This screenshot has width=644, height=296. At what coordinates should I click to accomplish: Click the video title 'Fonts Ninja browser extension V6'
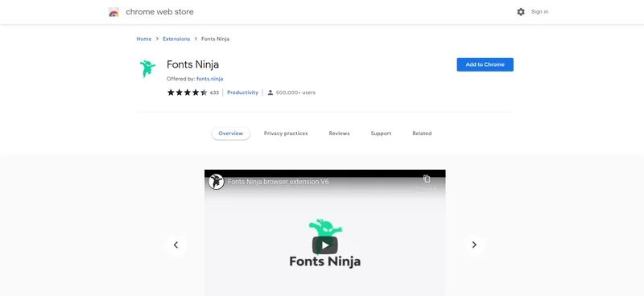coord(278,182)
